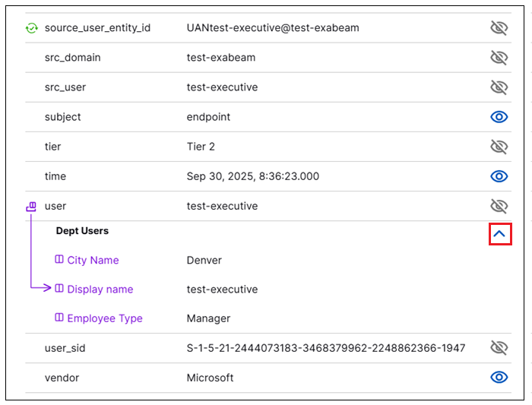This screenshot has width=532, height=405.
Task: Click the table icon next to Display name
Action: click(59, 289)
